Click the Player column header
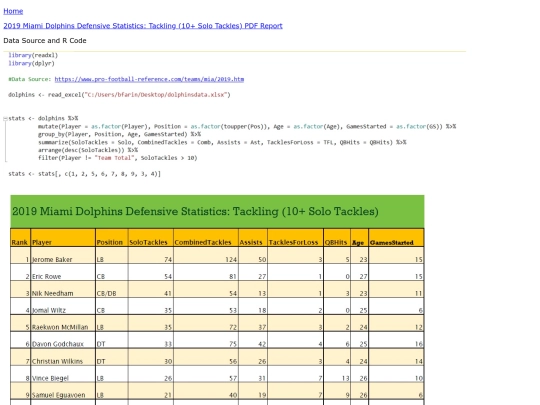Image resolution: width=540 pixels, height=405 pixels. (63, 238)
